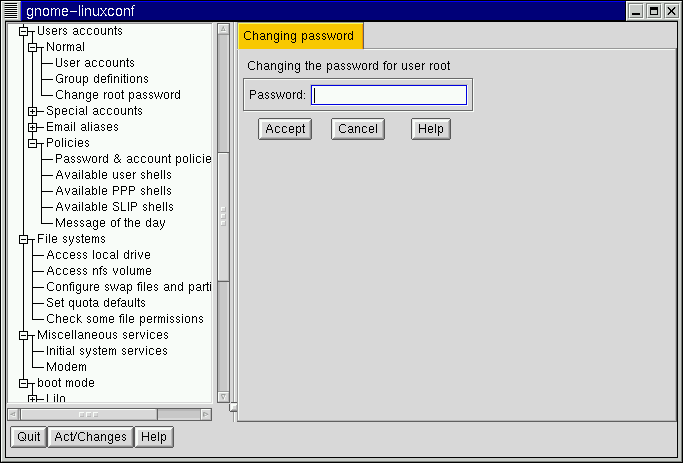Select User accounts in the tree
The width and height of the screenshot is (683, 463).
[x=95, y=63]
